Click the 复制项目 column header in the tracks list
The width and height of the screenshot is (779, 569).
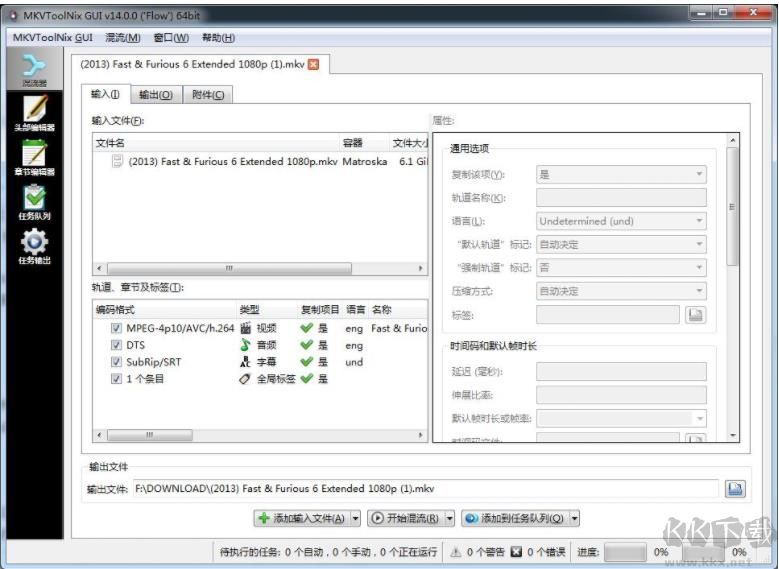[x=320, y=310]
